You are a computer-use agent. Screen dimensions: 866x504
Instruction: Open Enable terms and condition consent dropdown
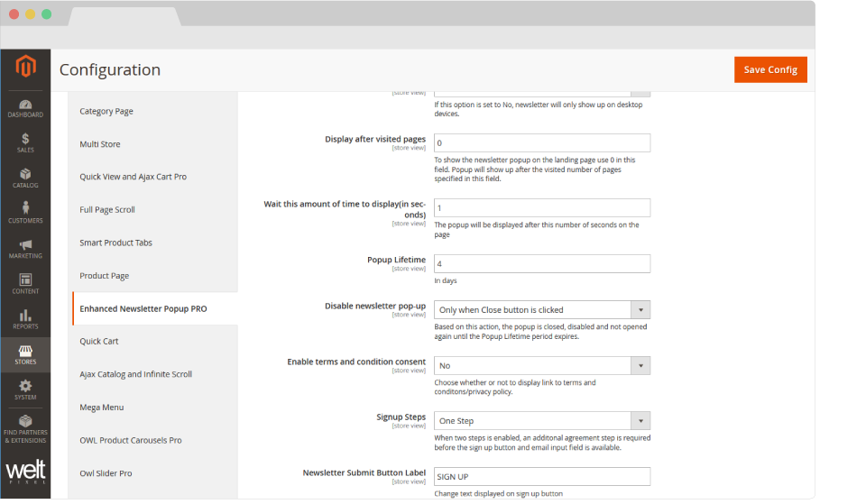(x=541, y=366)
